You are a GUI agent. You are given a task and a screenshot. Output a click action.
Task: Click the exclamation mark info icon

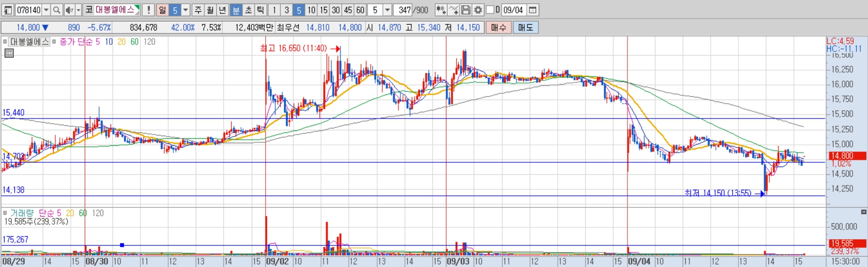[149, 10]
